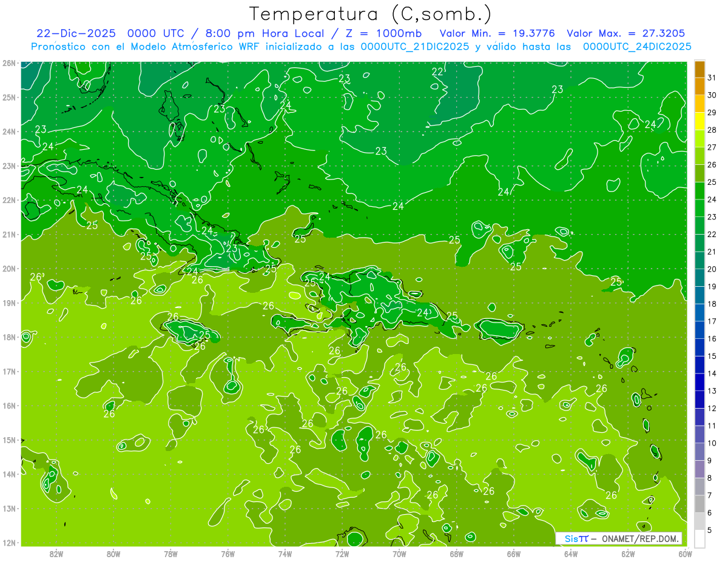Click the color bar label "30"
Image resolution: width=728 pixels, height=562 pixels.
coord(712,95)
